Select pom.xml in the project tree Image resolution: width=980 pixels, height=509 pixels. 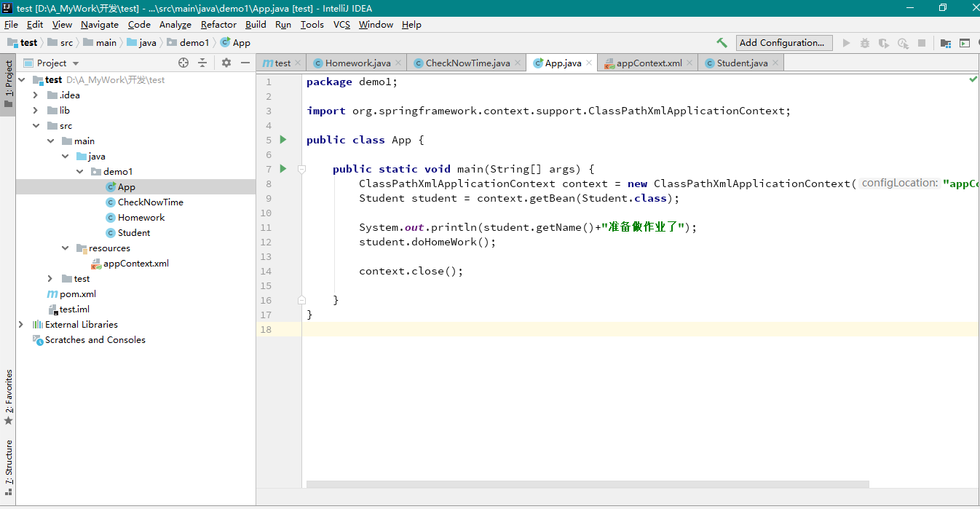pyautogui.click(x=77, y=294)
